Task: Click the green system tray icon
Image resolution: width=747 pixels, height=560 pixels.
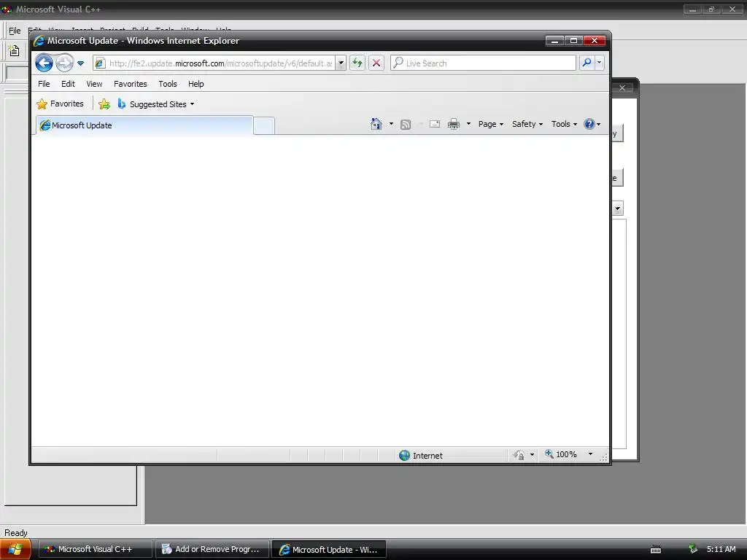Action: point(693,548)
